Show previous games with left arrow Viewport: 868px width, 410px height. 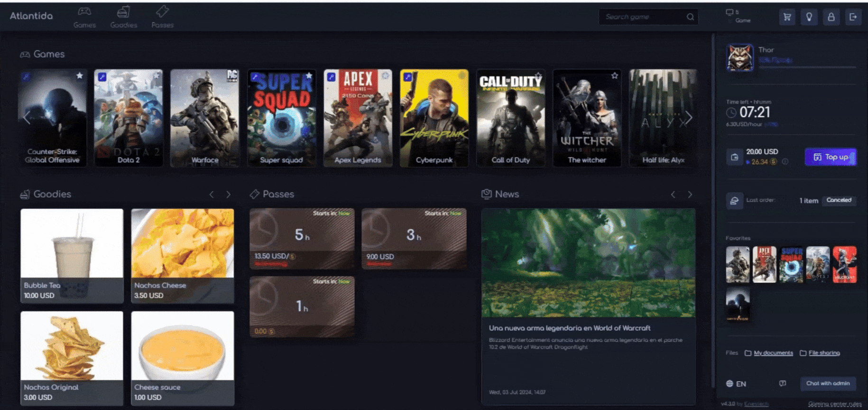coord(27,118)
